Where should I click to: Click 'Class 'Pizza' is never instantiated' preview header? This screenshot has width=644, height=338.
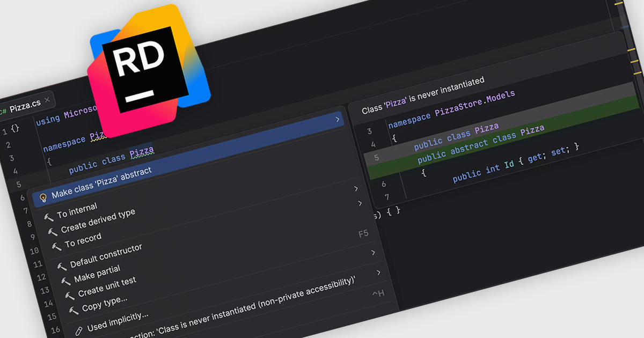tap(423, 95)
